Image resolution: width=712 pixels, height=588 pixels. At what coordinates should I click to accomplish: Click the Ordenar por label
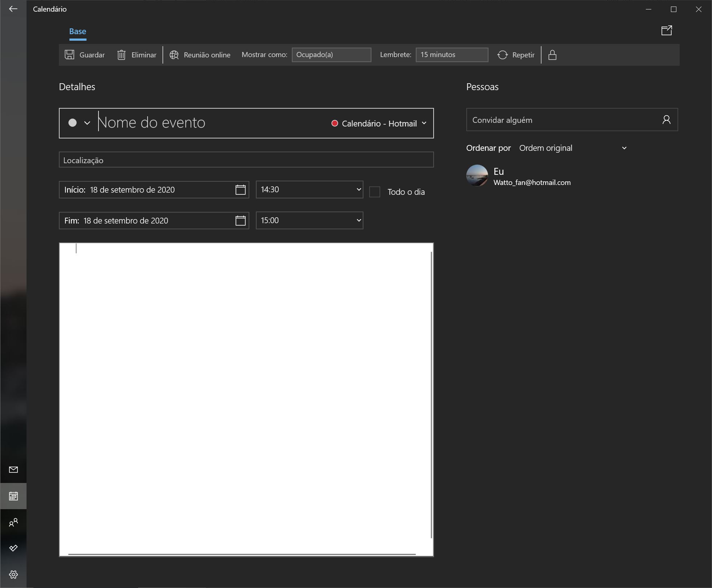tap(488, 148)
